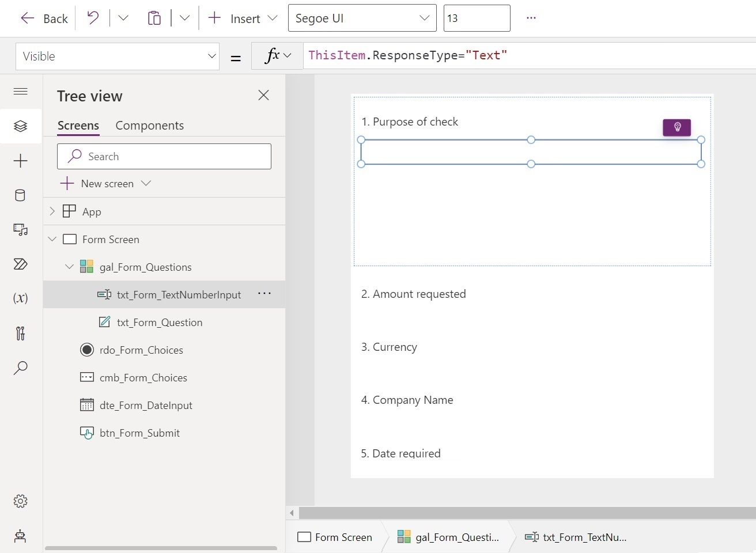Select the Screens tab
Image resolution: width=756 pixels, height=553 pixels.
coord(78,125)
